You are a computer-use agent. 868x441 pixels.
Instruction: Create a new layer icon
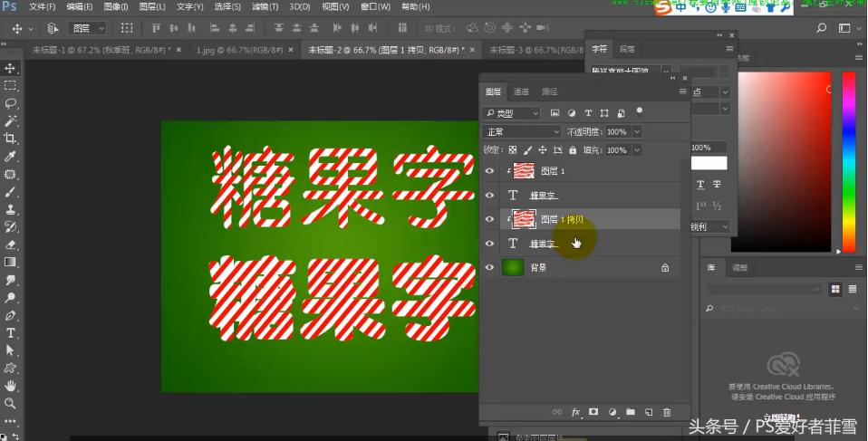(649, 412)
